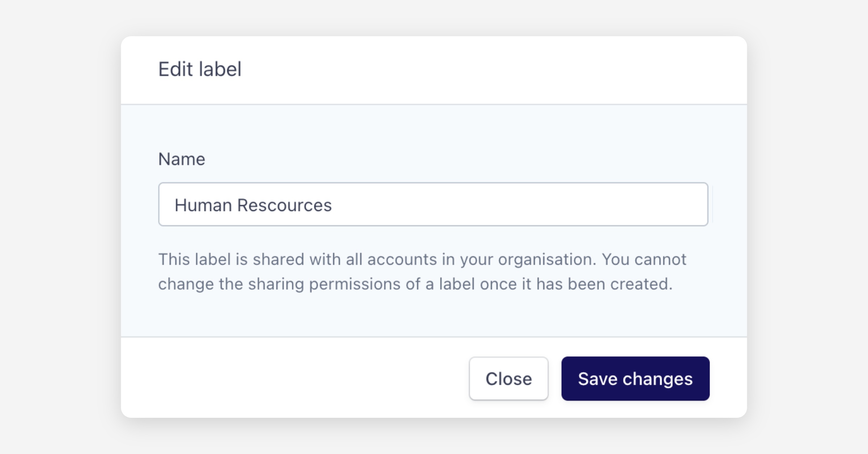Click the word "permissions" in the helper text
868x454 pixels.
[354, 284]
